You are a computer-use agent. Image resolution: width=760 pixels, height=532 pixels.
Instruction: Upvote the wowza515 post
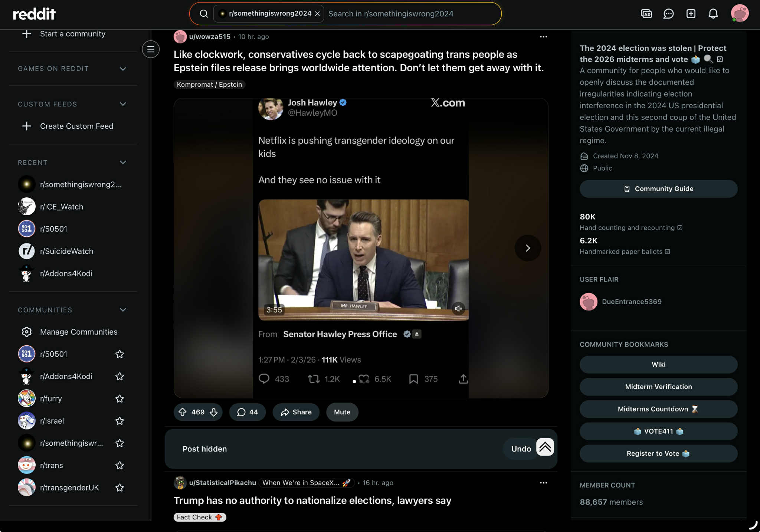click(183, 412)
